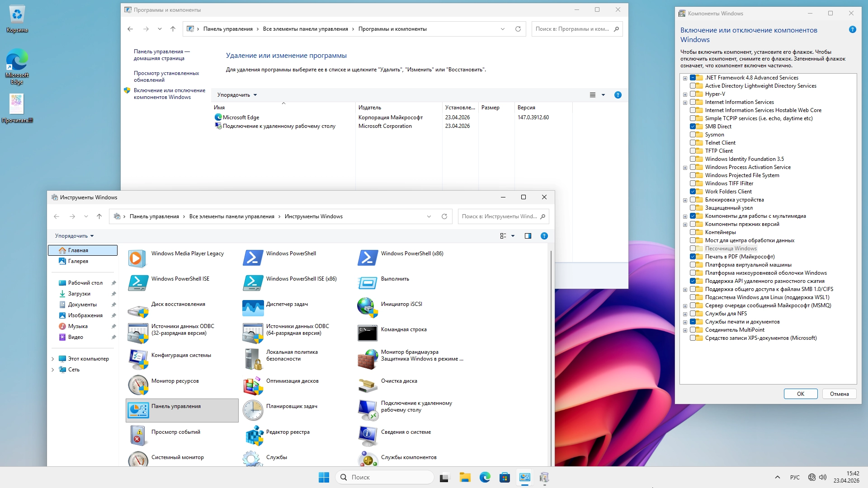
Task: Enable the Telnet Client checkbox
Action: tap(693, 143)
